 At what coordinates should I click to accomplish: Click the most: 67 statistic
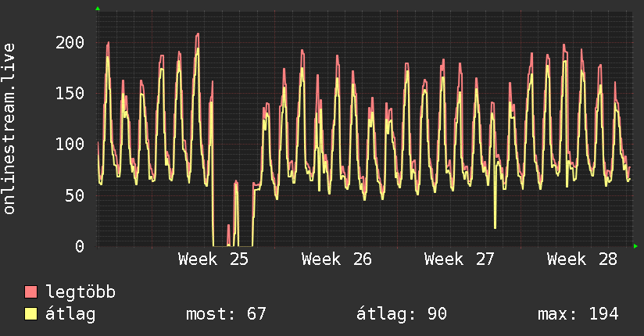pos(226,314)
